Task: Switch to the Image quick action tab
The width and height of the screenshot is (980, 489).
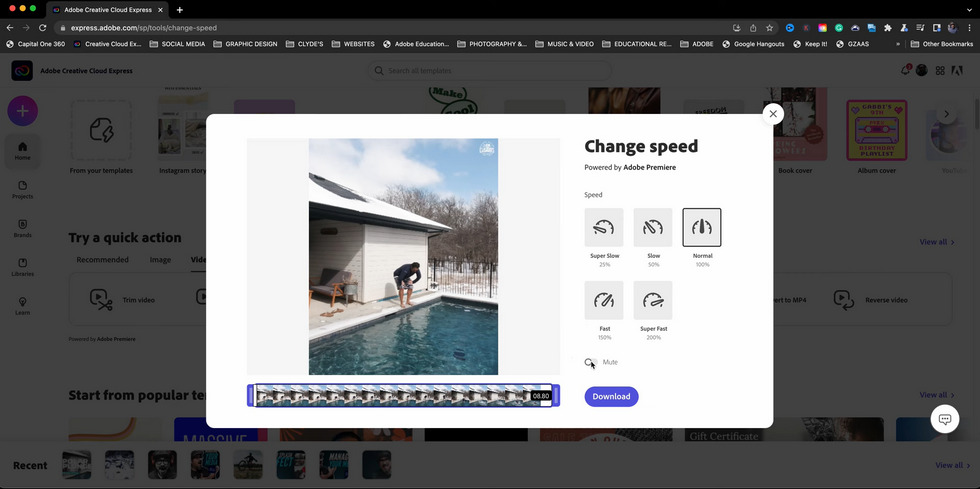Action: (x=160, y=260)
